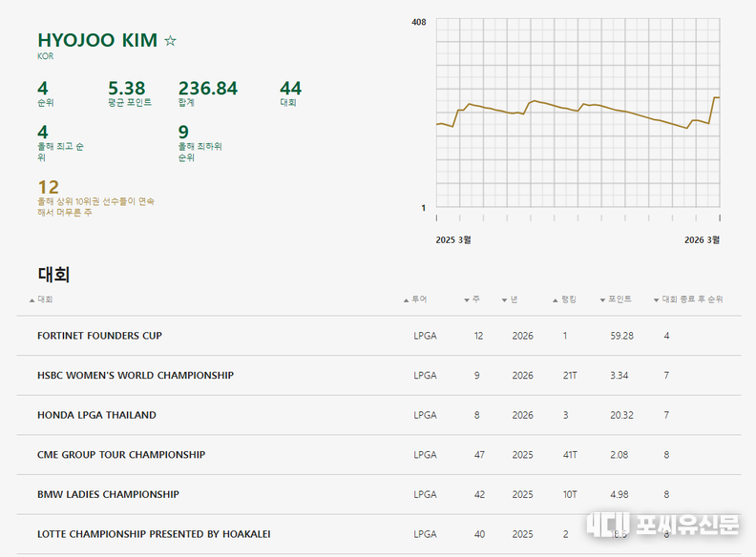
Task: Open FORTINET FOUNDERS CUP tournament row
Action: [99, 336]
